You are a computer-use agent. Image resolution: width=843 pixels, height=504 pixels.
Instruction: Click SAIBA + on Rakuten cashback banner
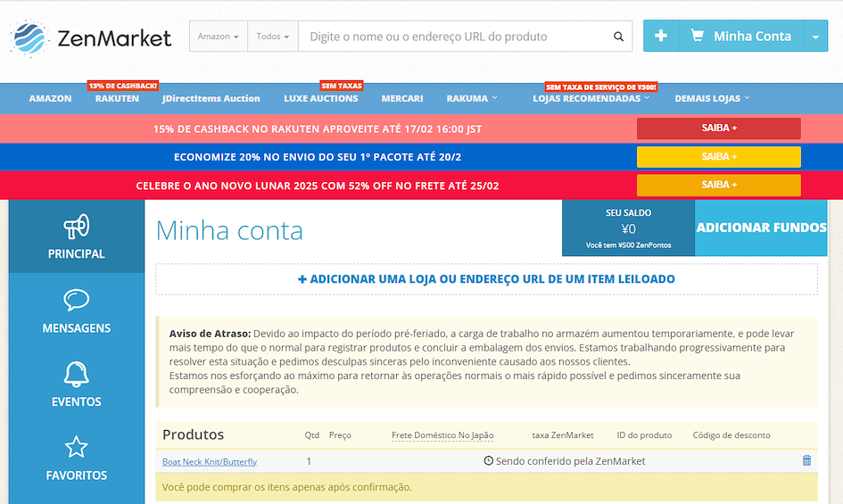pyautogui.click(x=719, y=128)
